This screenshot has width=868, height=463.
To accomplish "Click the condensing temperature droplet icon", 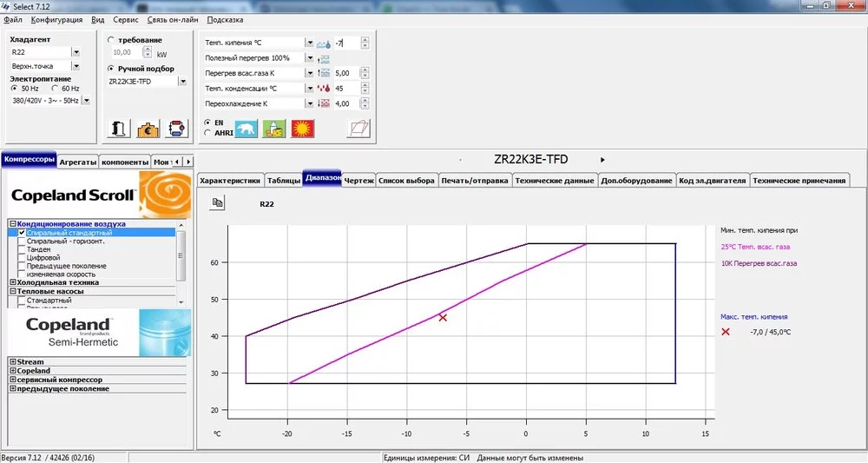I will click(324, 88).
